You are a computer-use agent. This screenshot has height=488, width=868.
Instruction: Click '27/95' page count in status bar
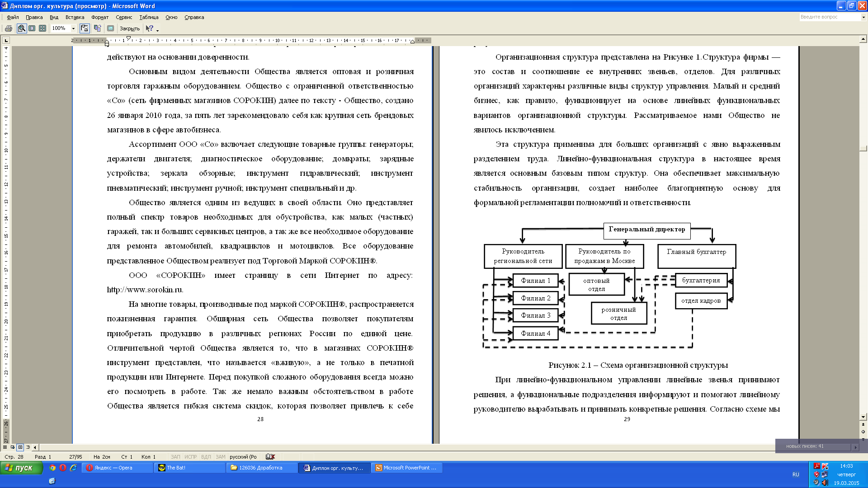pyautogui.click(x=75, y=457)
